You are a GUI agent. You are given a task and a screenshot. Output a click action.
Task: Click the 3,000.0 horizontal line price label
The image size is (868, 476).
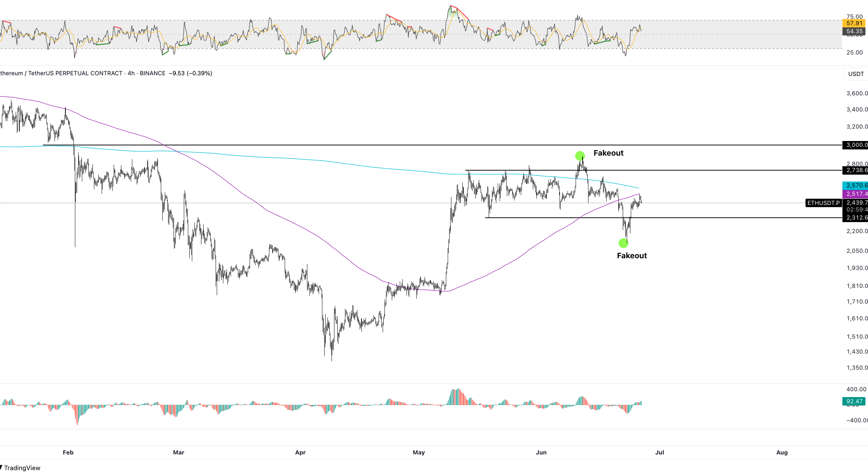pyautogui.click(x=855, y=145)
